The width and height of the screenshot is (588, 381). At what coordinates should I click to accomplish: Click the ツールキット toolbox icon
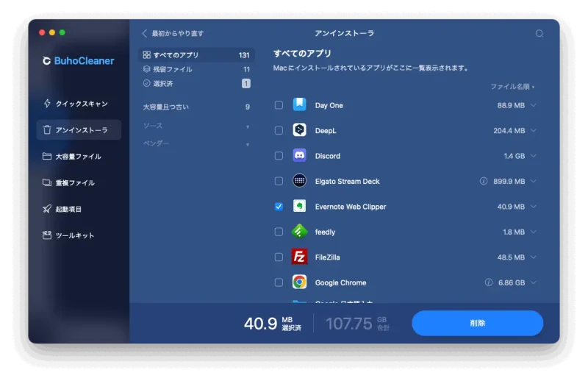point(47,235)
